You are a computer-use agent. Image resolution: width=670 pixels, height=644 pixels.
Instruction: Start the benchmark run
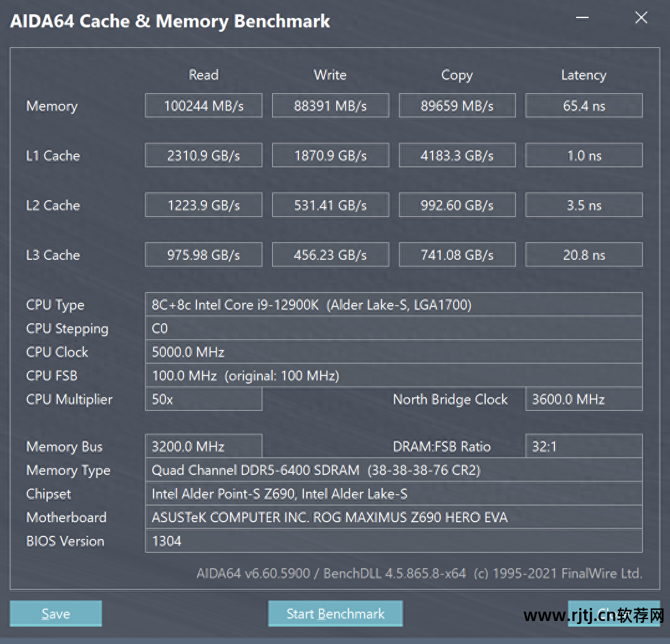click(336, 614)
